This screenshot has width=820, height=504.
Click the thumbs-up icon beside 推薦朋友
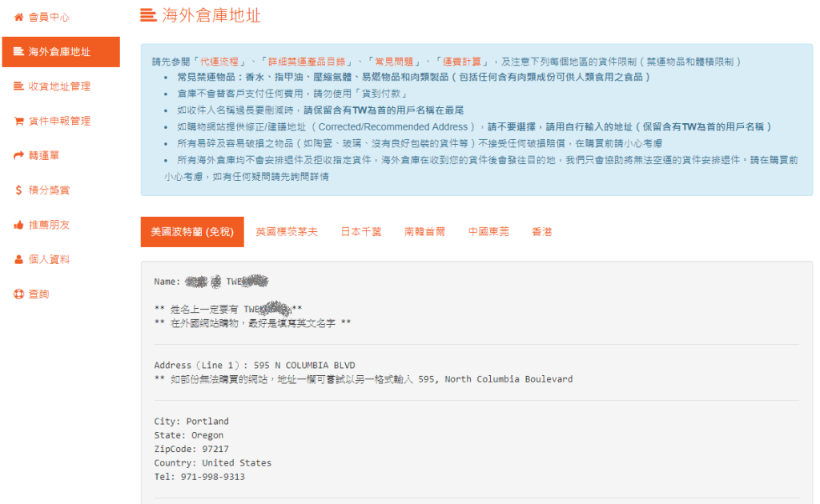18,225
